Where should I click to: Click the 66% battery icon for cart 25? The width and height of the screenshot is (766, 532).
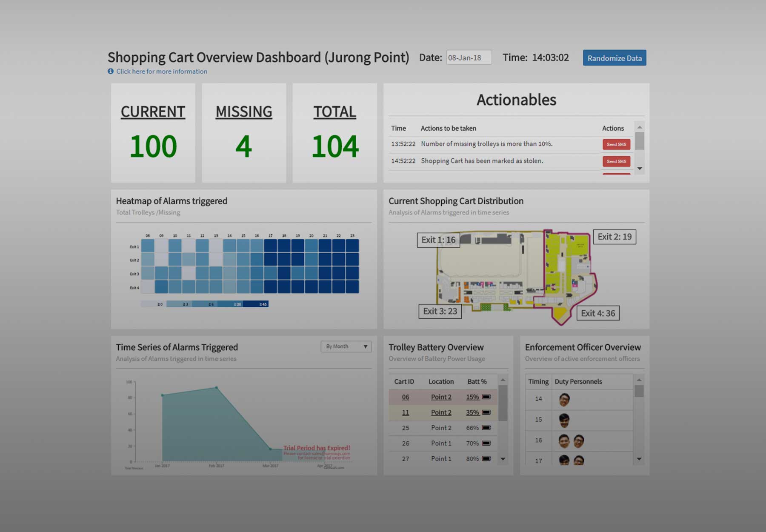[486, 428]
